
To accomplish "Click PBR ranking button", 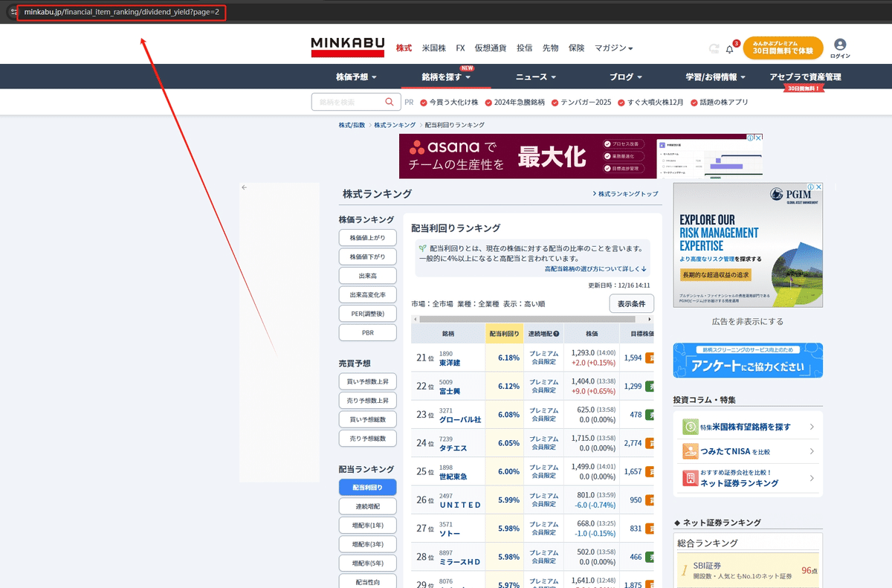I will 367,332.
